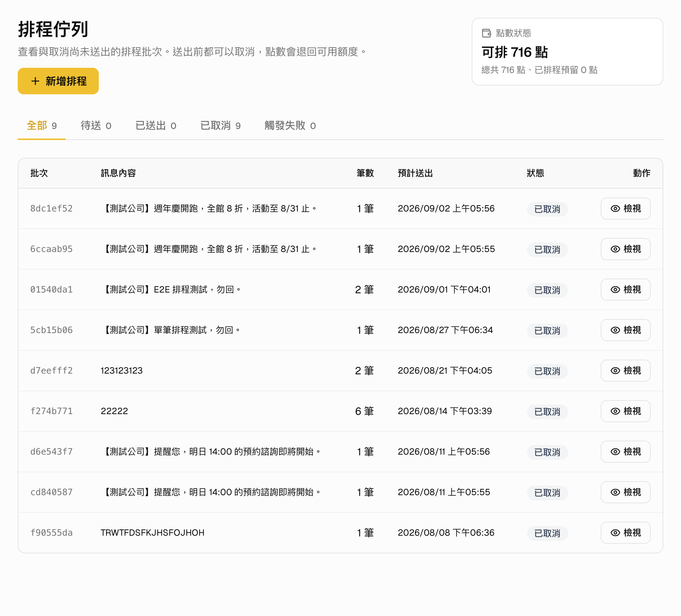Click batch ID f90555da
This screenshot has height=616, width=681.
(x=52, y=533)
